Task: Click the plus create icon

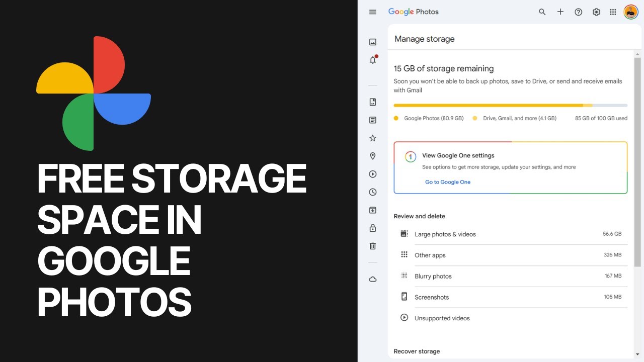Action: (x=560, y=12)
